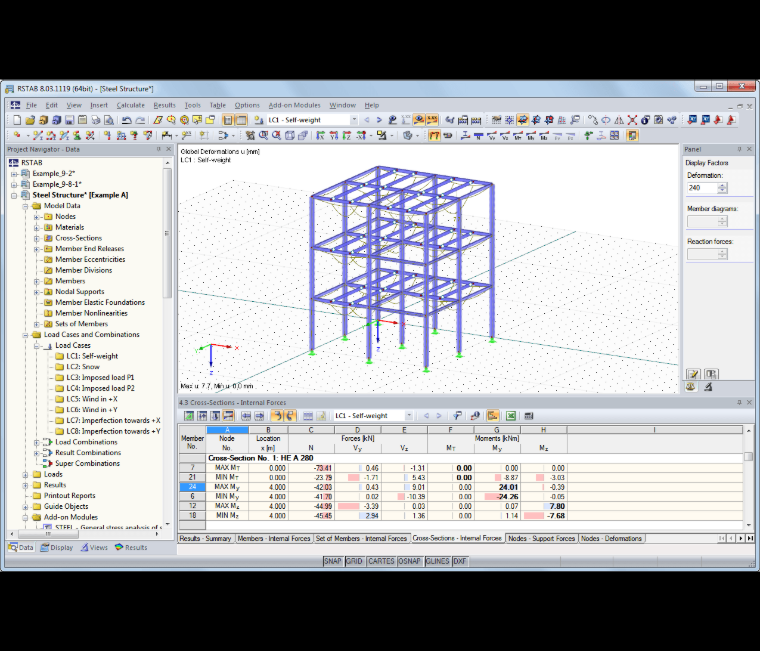Click the microscope icon in the Panel
Image resolution: width=760 pixels, height=651 pixels.
pyautogui.click(x=708, y=387)
